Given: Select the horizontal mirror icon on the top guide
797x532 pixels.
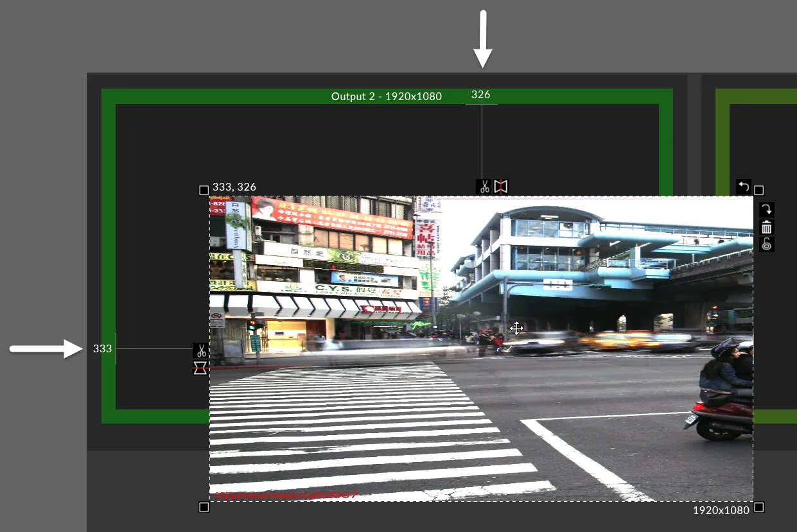Looking at the screenshot, I should tap(500, 187).
